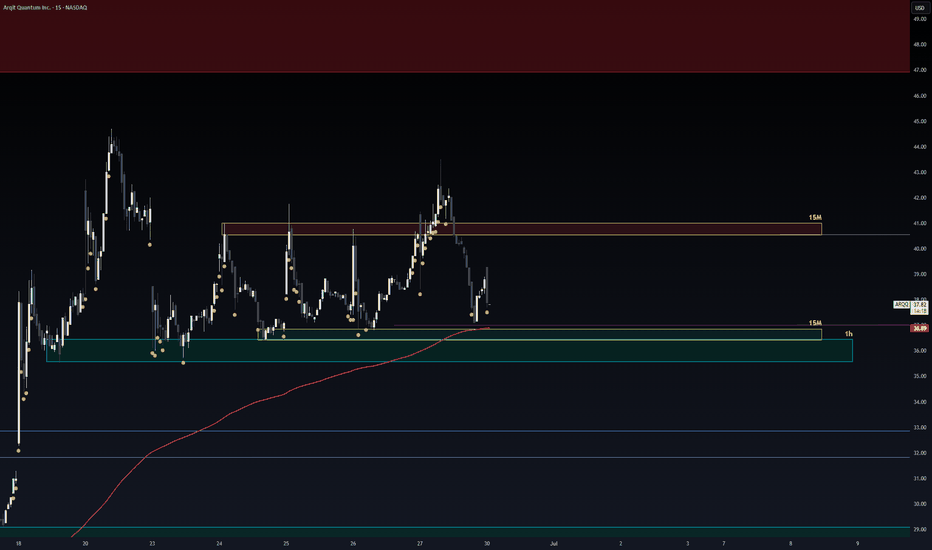Click the 31.00 price axis label
The height and width of the screenshot is (550, 932).
(x=920, y=479)
